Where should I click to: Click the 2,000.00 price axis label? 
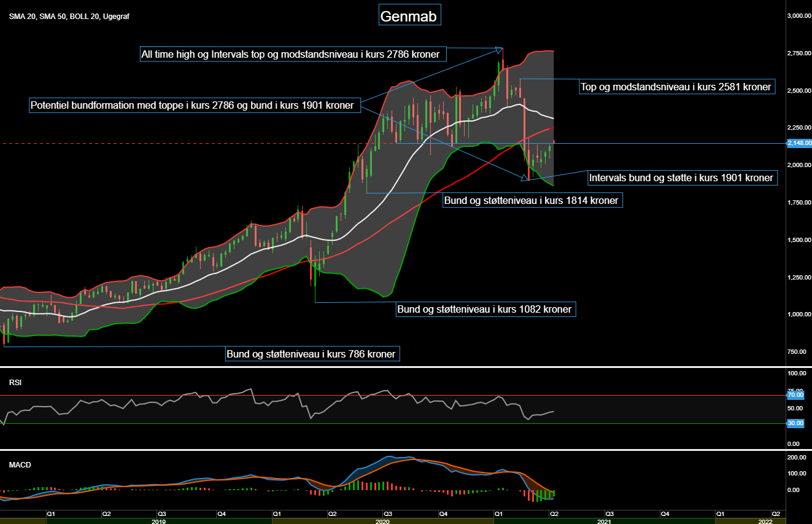(799, 165)
